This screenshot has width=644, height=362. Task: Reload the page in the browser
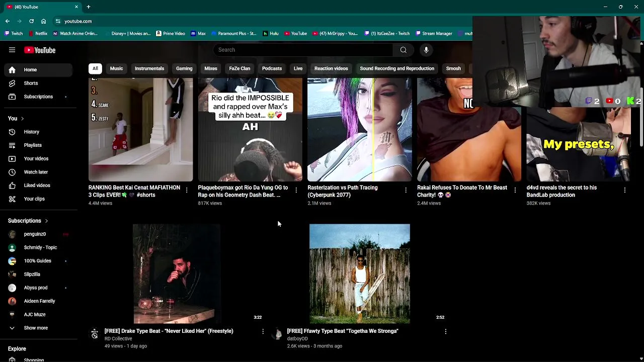tap(31, 21)
